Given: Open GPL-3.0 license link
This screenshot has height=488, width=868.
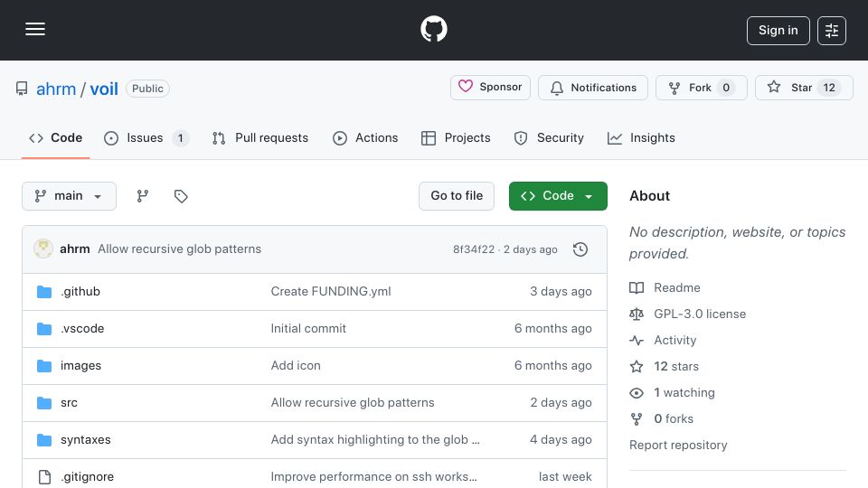Looking at the screenshot, I should (700, 314).
